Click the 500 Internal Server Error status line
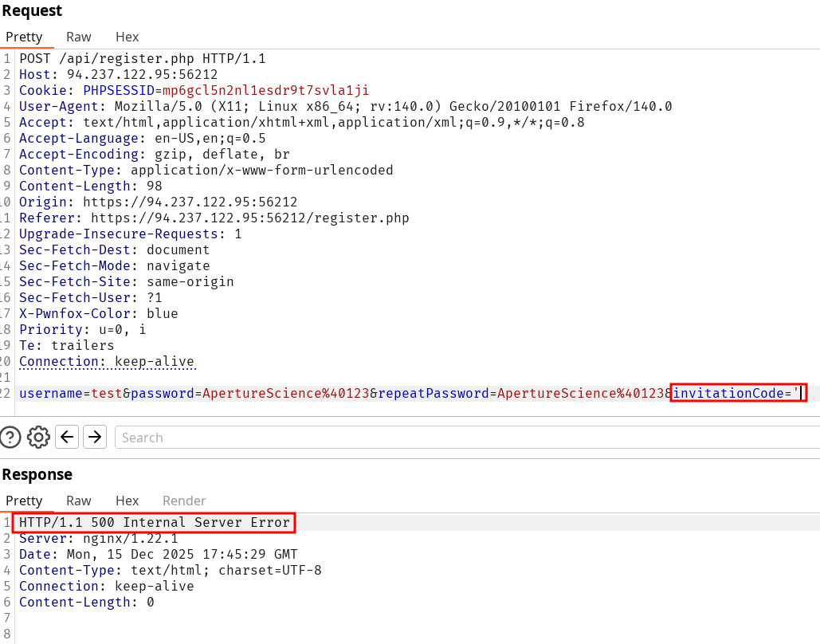 pyautogui.click(x=155, y=523)
